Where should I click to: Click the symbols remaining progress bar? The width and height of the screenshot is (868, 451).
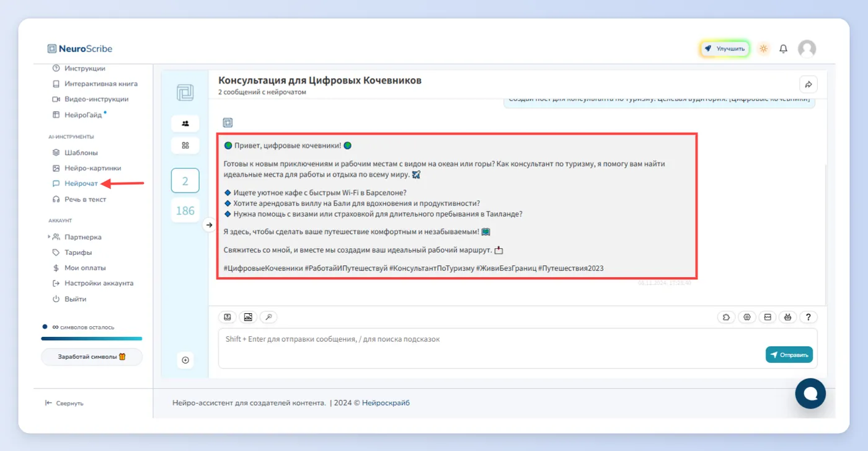point(92,339)
